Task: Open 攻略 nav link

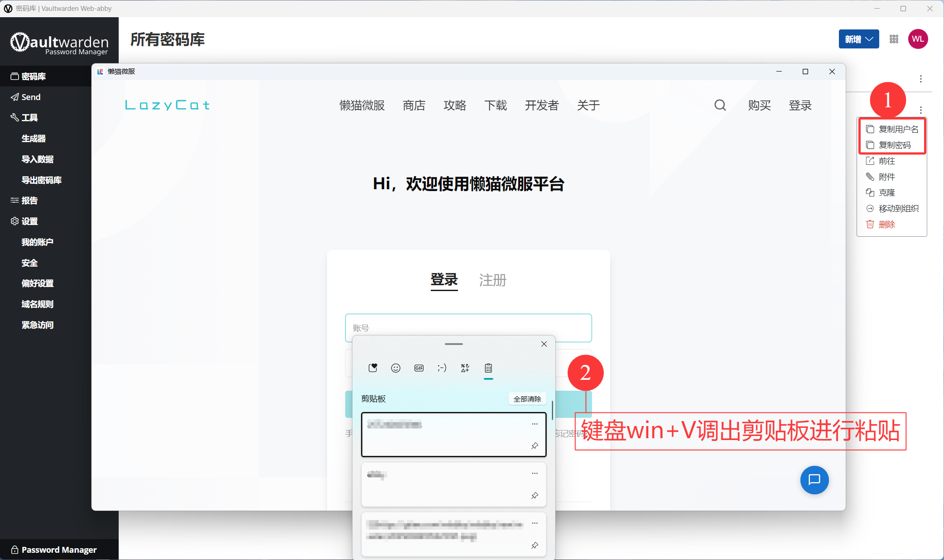Action: click(x=455, y=105)
